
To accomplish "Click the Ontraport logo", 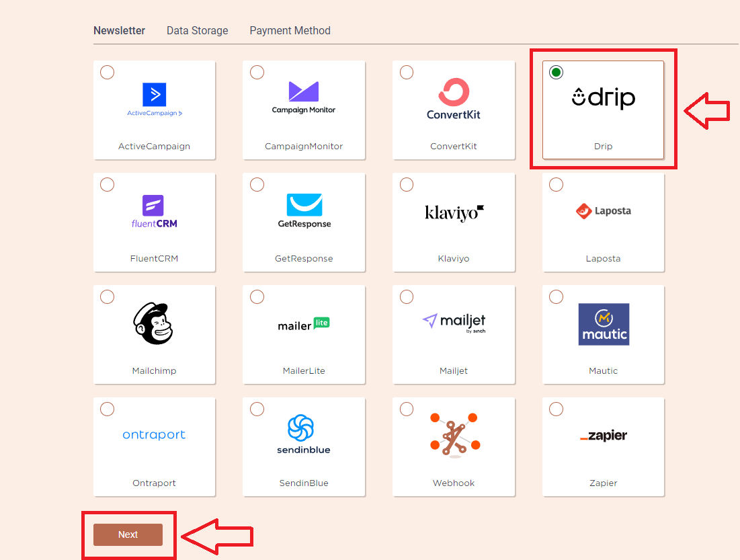I will pos(154,434).
